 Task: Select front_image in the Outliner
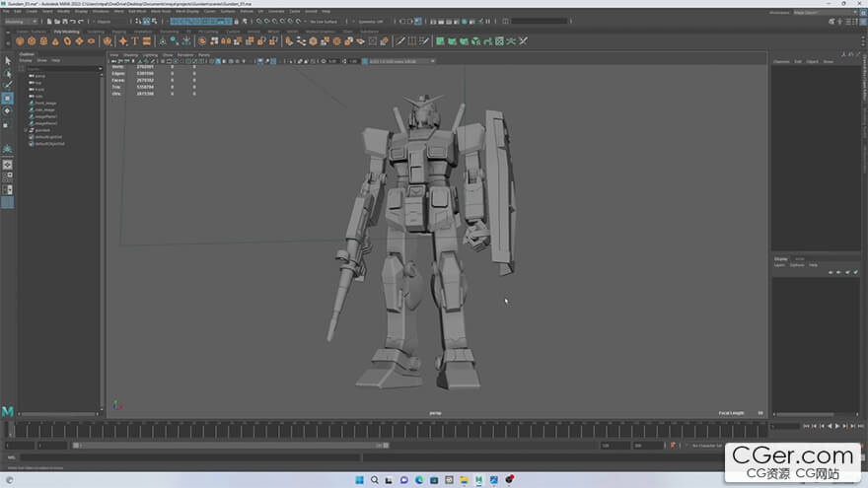44,103
